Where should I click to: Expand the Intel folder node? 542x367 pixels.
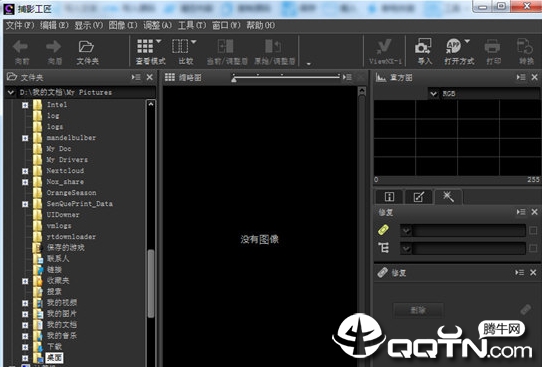25,105
